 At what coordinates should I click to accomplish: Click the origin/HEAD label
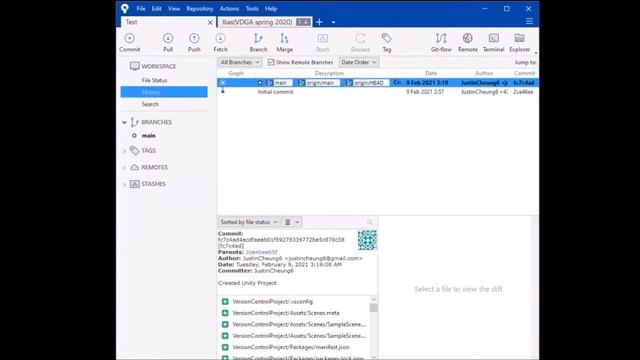pos(367,83)
